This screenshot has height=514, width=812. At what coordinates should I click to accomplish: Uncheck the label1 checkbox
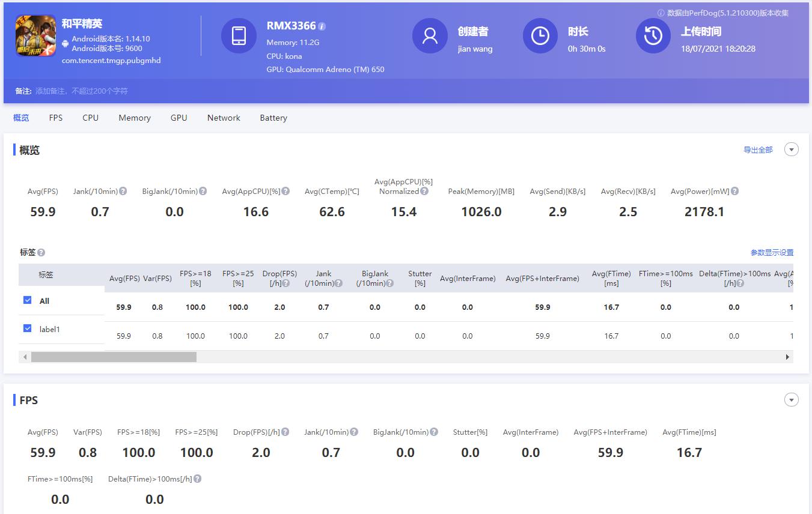click(27, 328)
